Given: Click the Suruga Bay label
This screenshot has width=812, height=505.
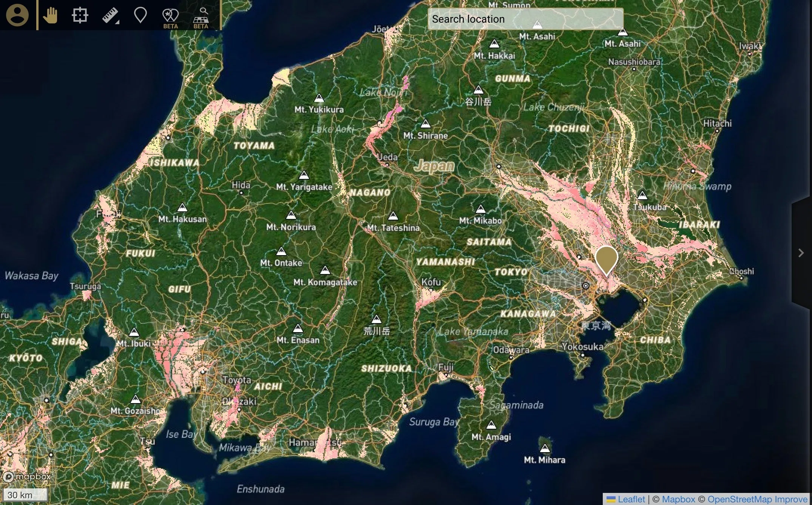Looking at the screenshot, I should [x=434, y=422].
